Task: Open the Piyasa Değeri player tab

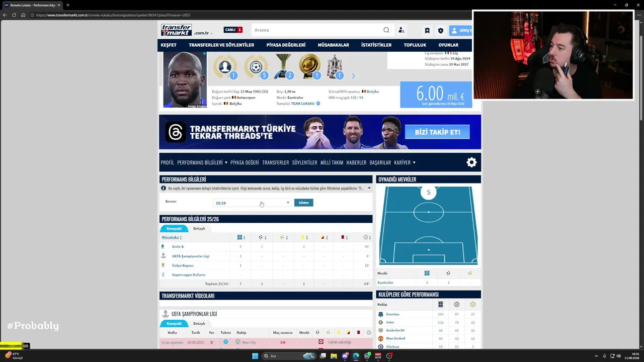Action: click(245, 163)
